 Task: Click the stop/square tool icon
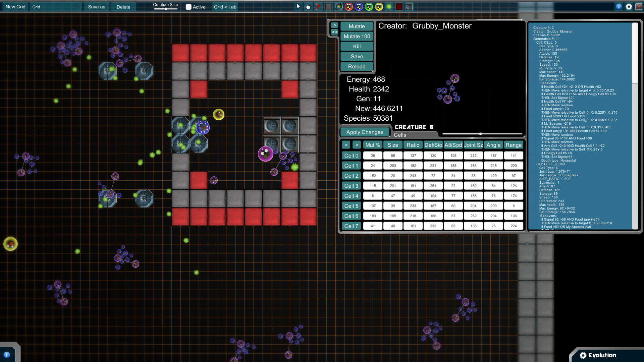pos(329,6)
